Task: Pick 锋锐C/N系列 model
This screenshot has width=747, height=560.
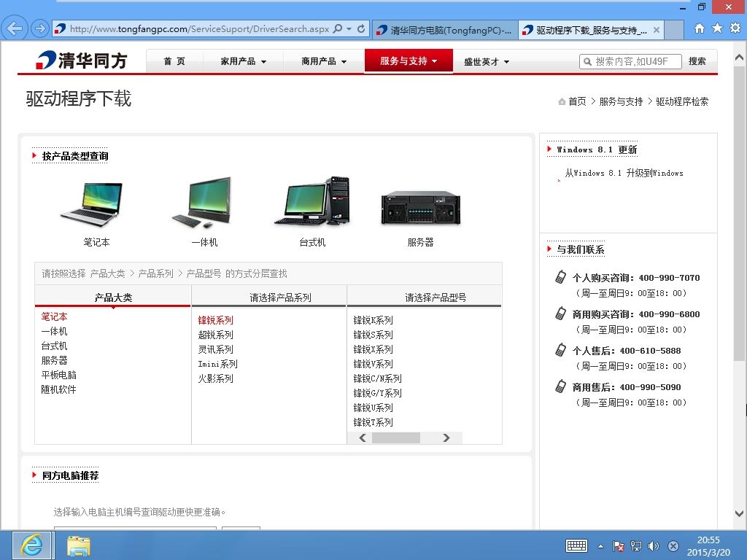Action: click(x=377, y=378)
